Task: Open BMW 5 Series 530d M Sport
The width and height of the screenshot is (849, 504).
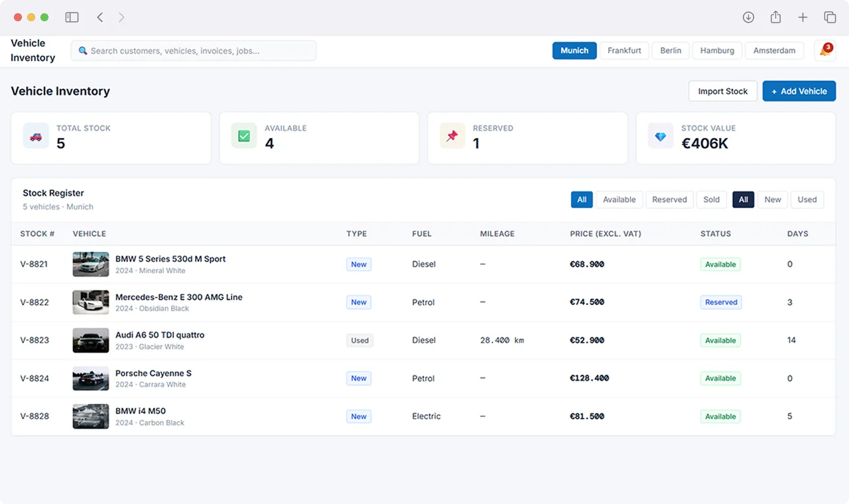Action: [170, 259]
